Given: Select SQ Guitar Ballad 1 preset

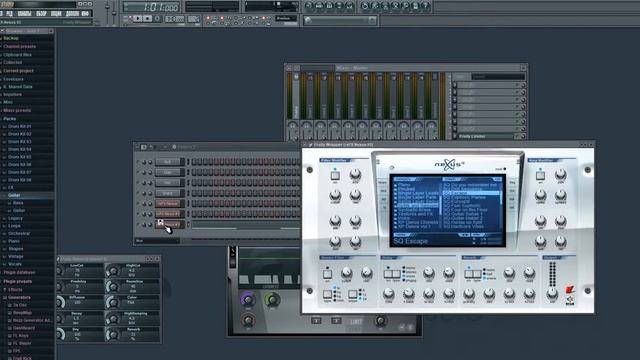Looking at the screenshot, I should (x=462, y=214).
